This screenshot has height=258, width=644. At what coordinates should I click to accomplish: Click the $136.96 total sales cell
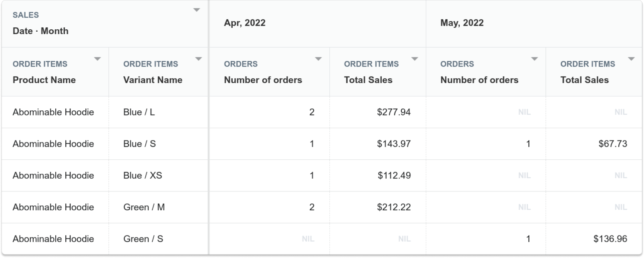click(x=610, y=239)
